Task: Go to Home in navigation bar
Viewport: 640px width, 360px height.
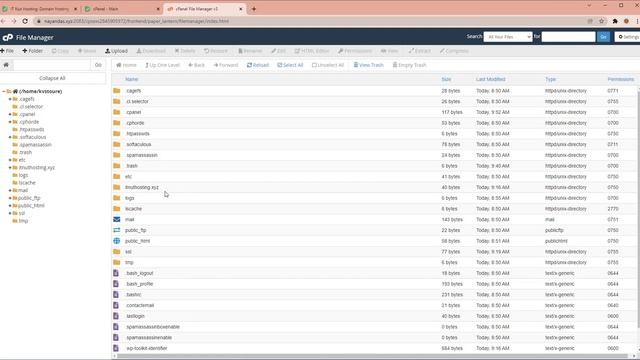Action: click(126, 65)
